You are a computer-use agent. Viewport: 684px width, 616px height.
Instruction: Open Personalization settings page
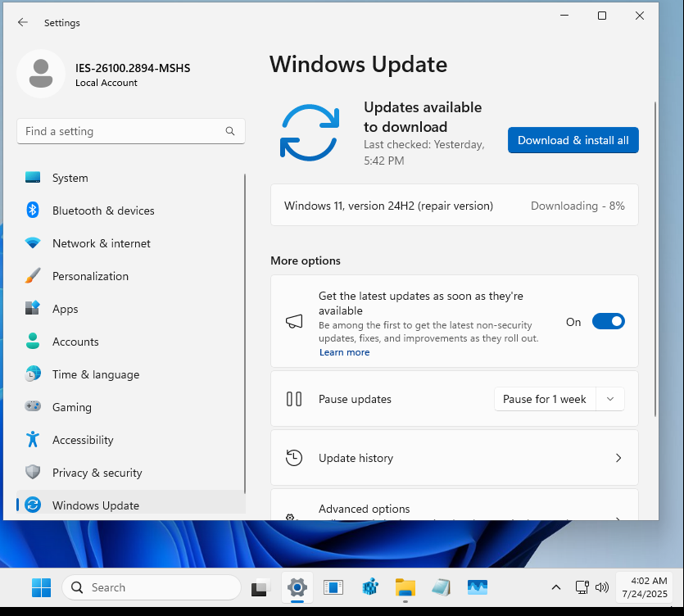[x=130, y=276]
